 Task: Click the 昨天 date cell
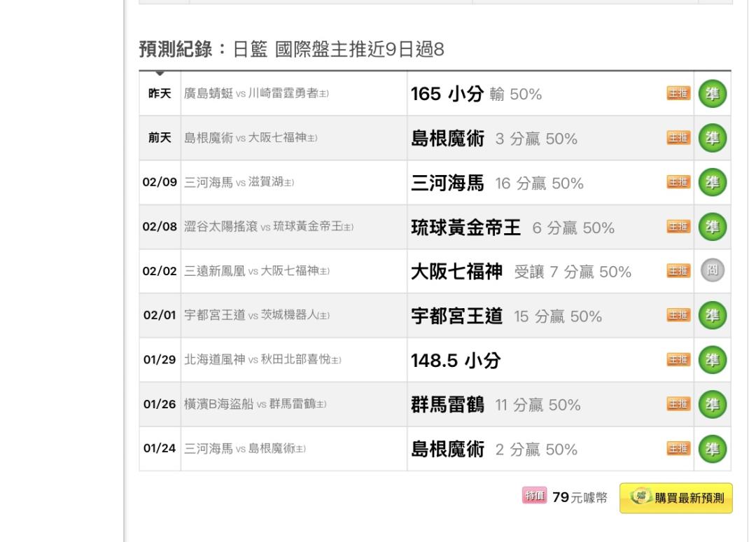(160, 94)
